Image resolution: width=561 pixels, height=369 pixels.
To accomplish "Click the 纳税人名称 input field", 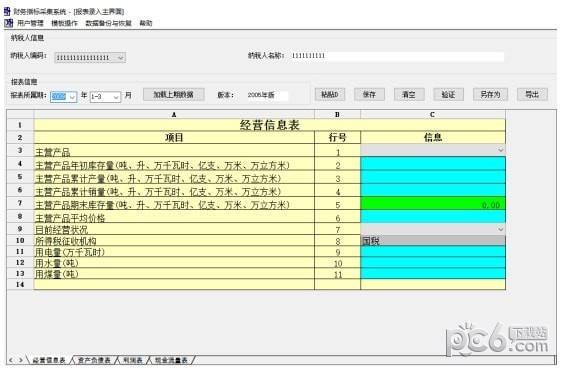I will point(397,56).
